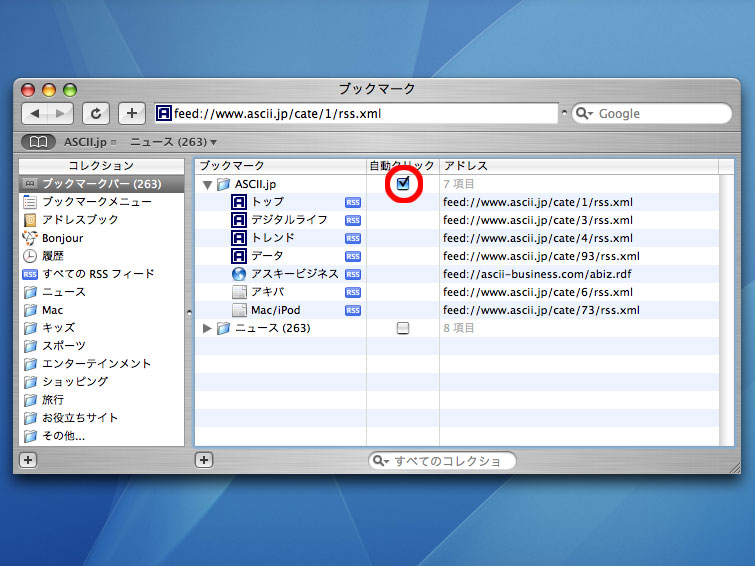Click add bookmark folder plus button below list
Screen dimensions: 755x566
[204, 460]
